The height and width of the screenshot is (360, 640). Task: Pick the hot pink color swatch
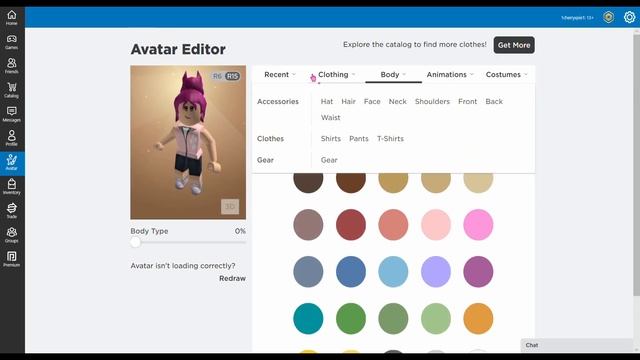pos(478,225)
